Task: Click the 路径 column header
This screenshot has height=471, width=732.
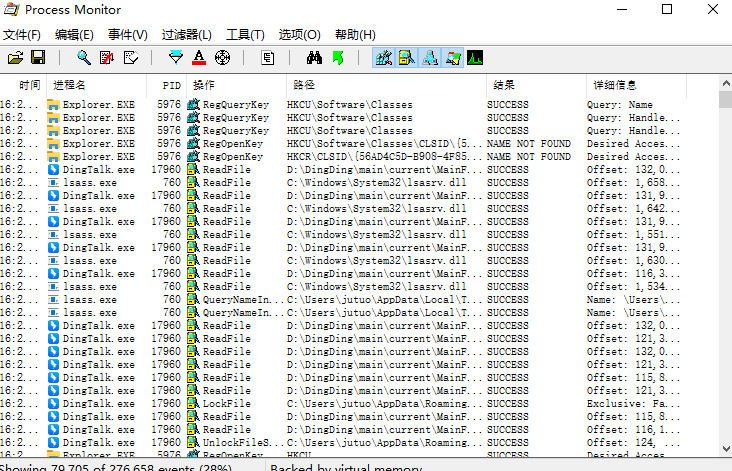Action: point(387,85)
